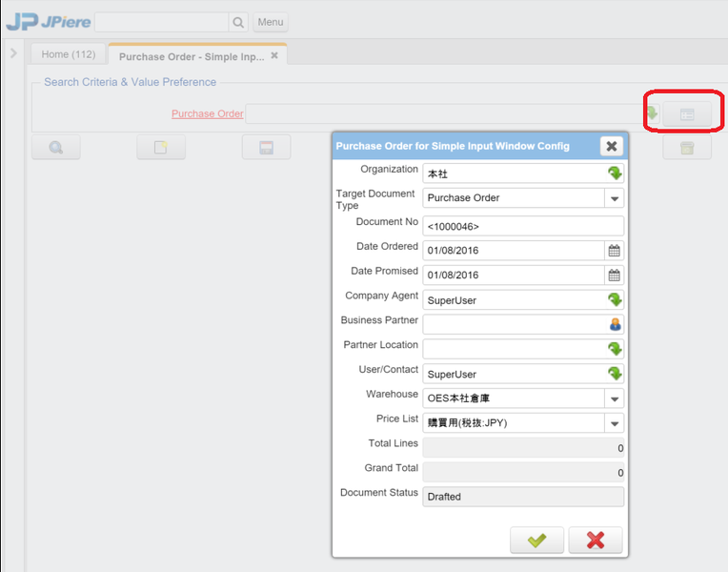Expand the left side panel chevron

click(x=13, y=53)
